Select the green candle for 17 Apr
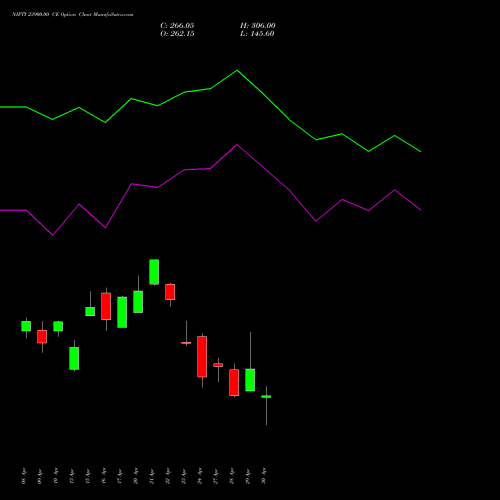The width and height of the screenshot is (500, 500). (122, 312)
